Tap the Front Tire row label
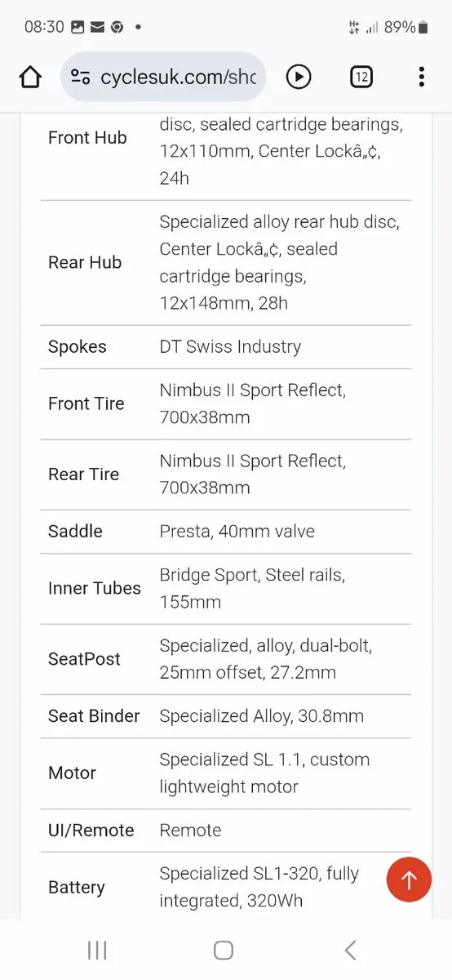This screenshot has width=452, height=980. pyautogui.click(x=86, y=403)
